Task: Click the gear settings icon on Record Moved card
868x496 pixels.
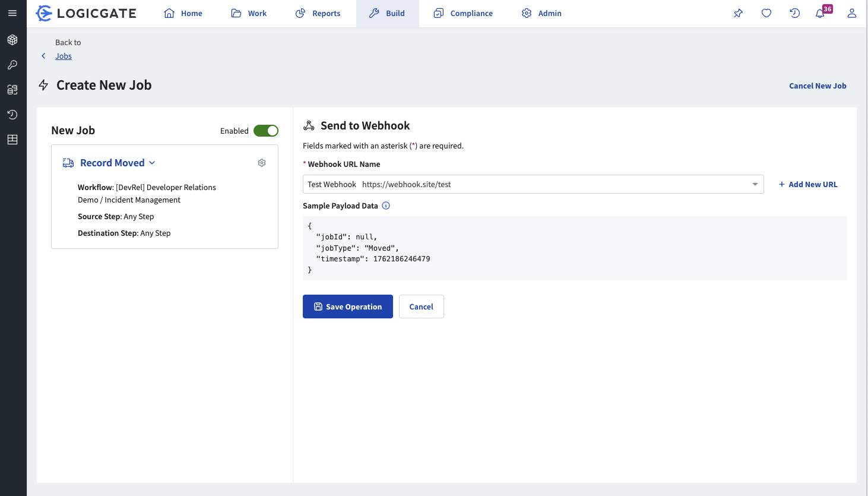Action: point(262,162)
